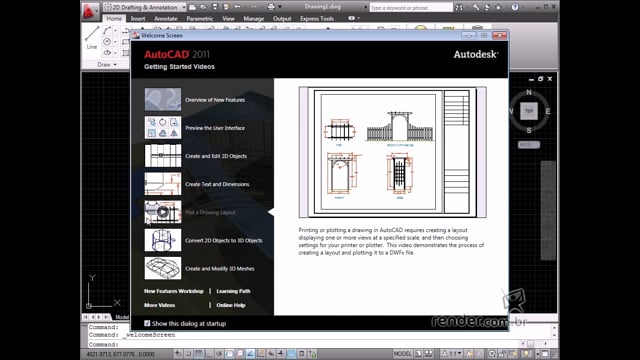Screen dimensions: 640x360
Task: Toggle MODEL space button in status bar
Action: [402, 354]
